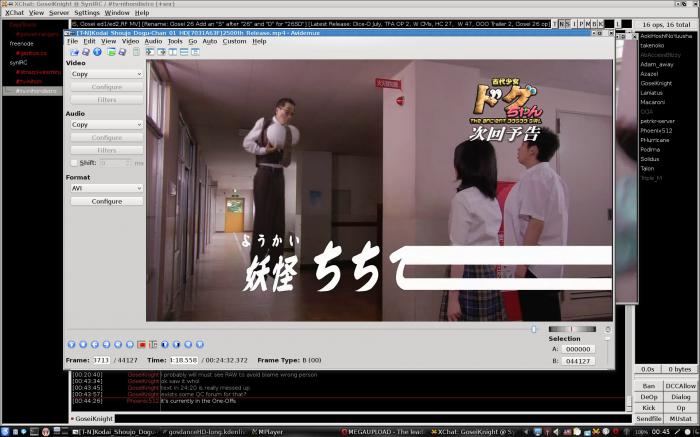Image resolution: width=700 pixels, height=437 pixels.
Task: Click the DCCAllow button in XChat
Action: tap(680, 386)
